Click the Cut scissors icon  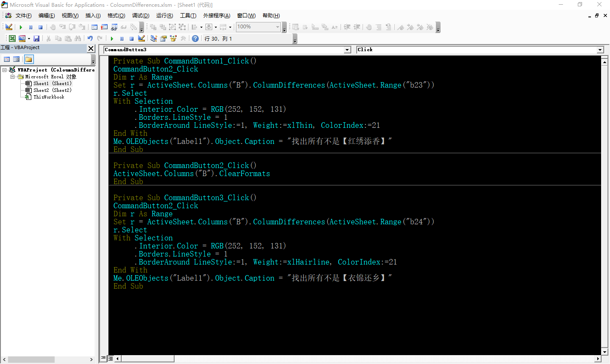click(48, 39)
